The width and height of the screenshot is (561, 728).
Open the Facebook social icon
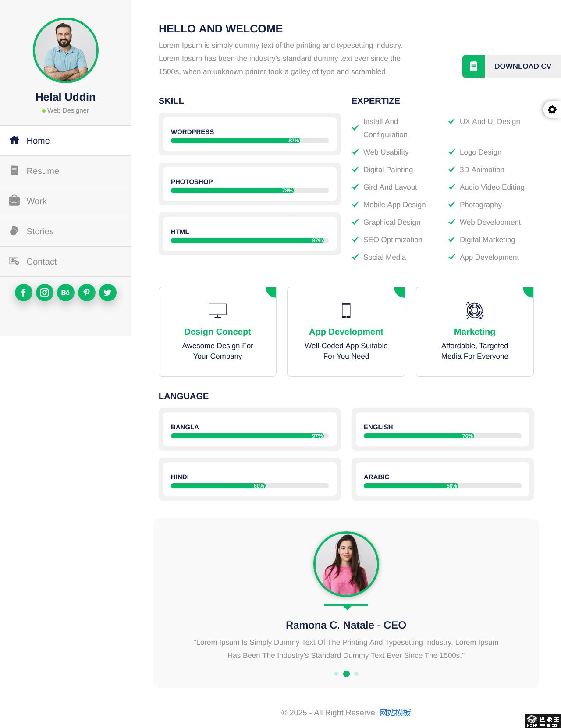pyautogui.click(x=24, y=293)
